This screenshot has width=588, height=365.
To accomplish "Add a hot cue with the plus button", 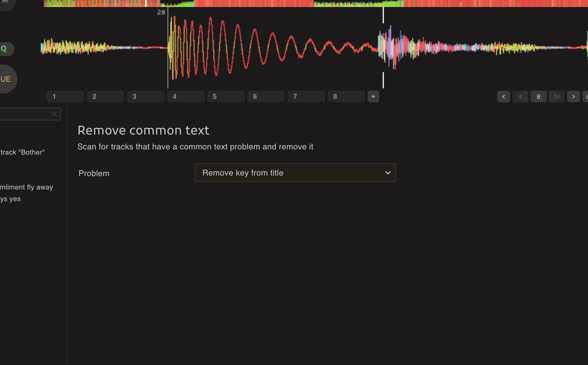I will 373,96.
